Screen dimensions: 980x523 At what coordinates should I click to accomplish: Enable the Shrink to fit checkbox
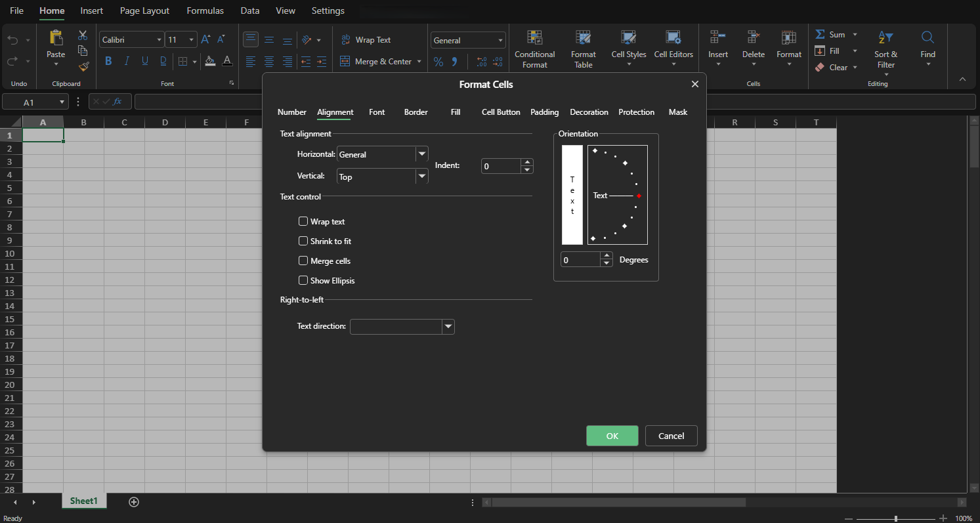point(303,241)
